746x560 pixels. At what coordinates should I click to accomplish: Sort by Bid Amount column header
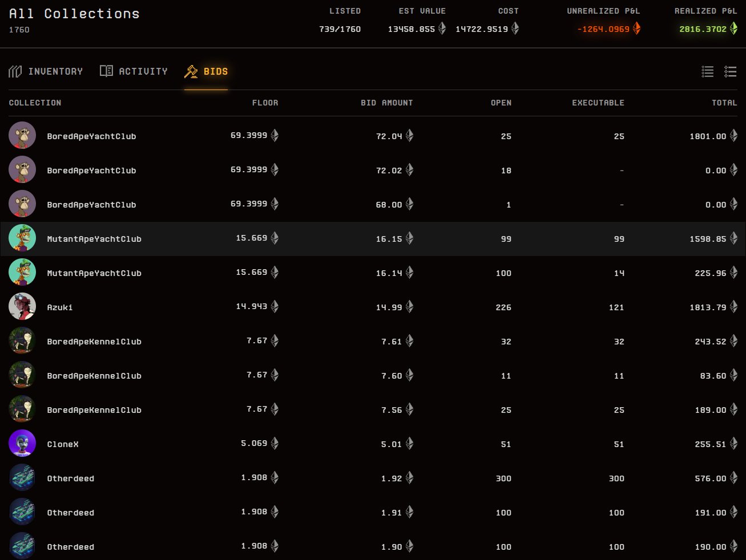(x=387, y=103)
